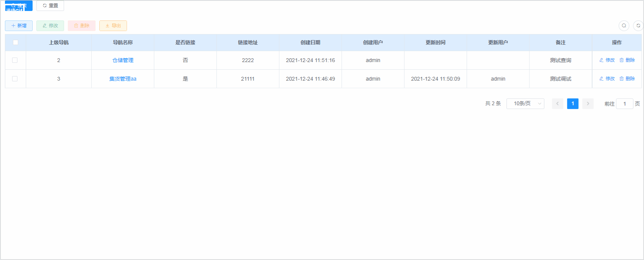Click the 操作 column header
The width and height of the screenshot is (644, 260).
[617, 42]
